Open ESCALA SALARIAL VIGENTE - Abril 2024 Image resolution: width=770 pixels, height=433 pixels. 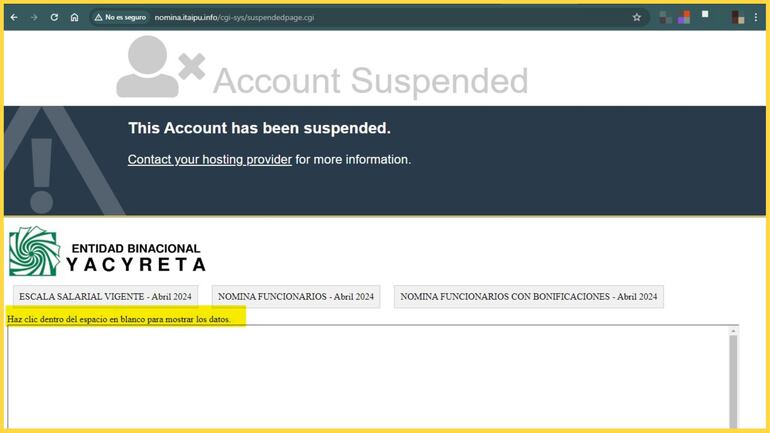(x=105, y=297)
